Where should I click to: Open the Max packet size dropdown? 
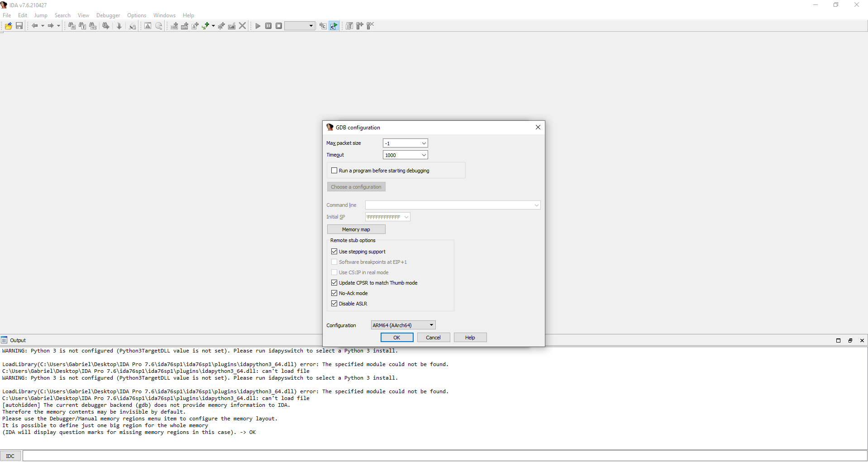[x=424, y=143]
